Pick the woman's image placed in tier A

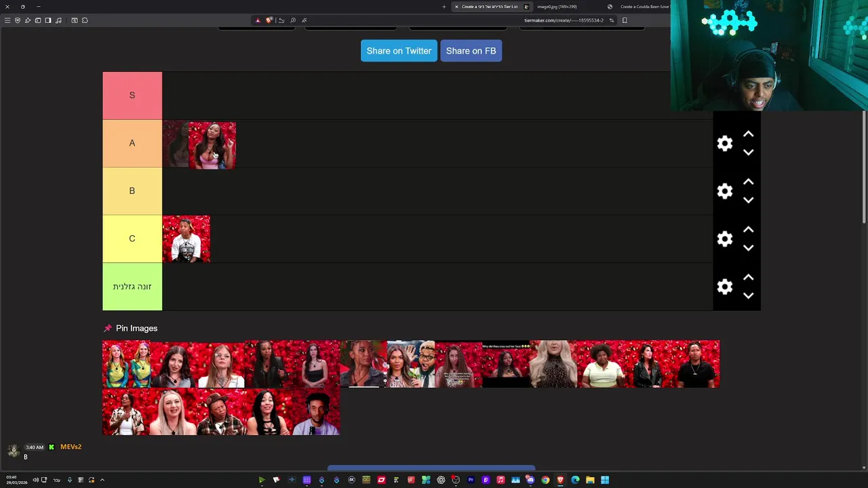[x=212, y=145]
